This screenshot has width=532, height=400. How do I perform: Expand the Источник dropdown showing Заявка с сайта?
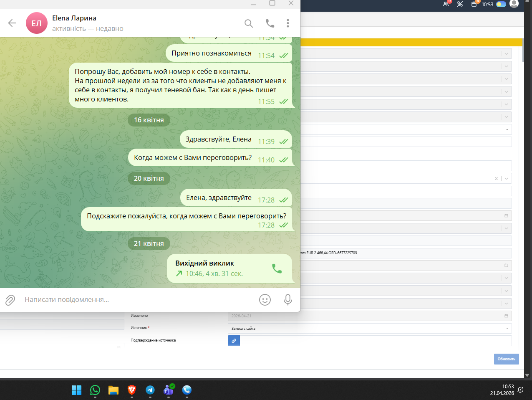[x=370, y=328]
